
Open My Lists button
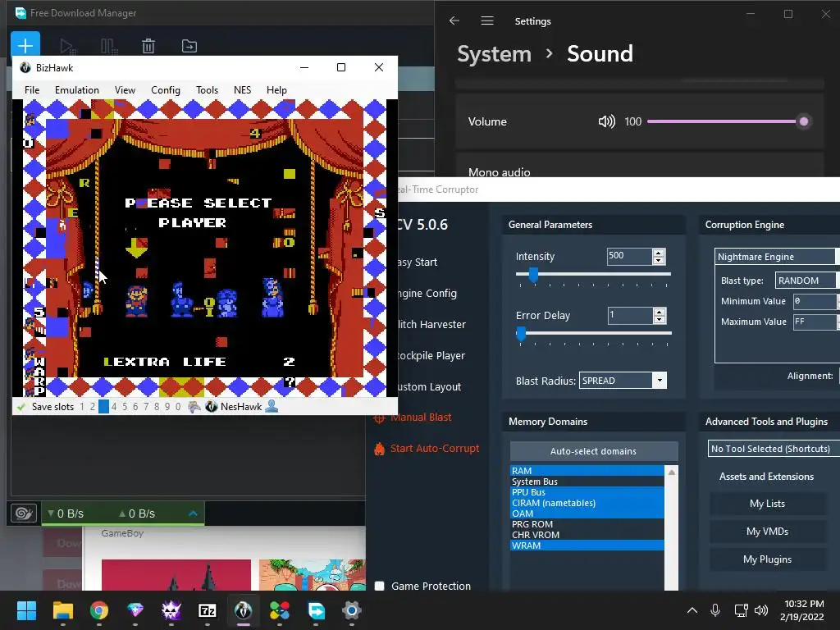coord(767,504)
